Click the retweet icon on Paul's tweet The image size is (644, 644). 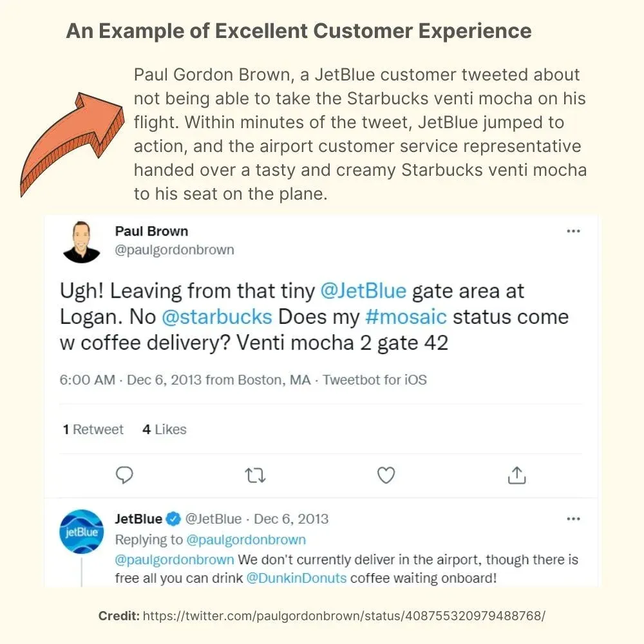click(x=256, y=475)
